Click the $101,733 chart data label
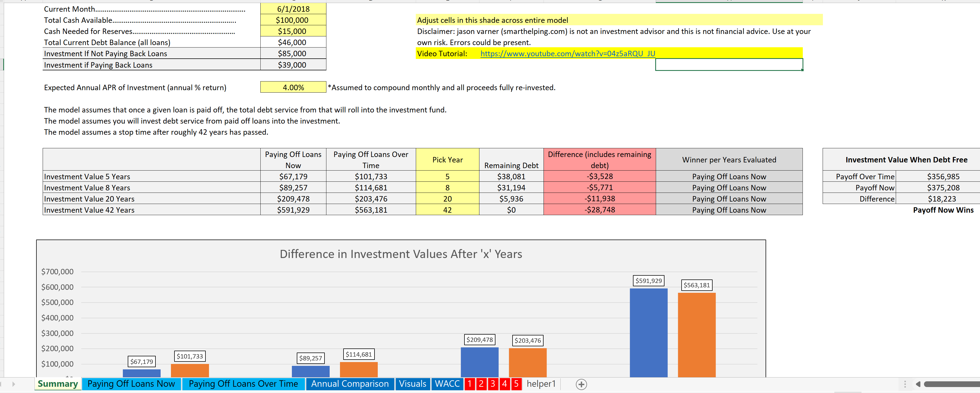This screenshot has width=980, height=393. coord(190,356)
